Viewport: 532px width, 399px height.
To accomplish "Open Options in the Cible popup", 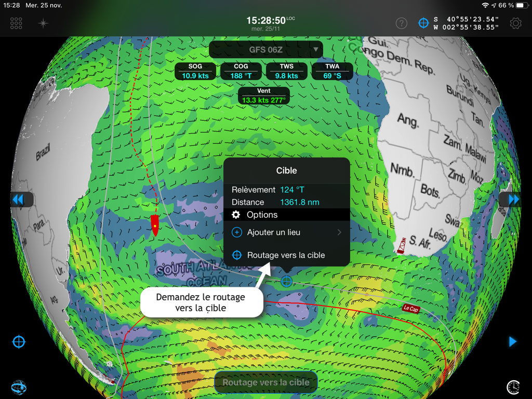I will click(286, 215).
